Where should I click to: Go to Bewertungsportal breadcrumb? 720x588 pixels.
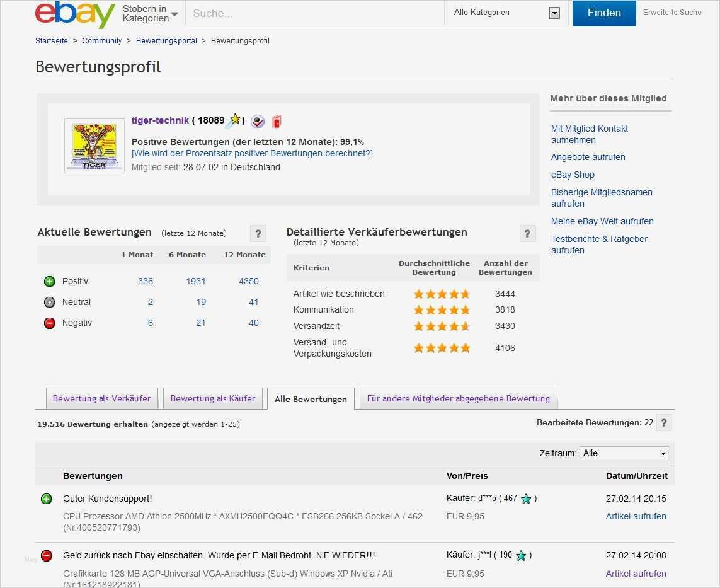[x=166, y=41]
